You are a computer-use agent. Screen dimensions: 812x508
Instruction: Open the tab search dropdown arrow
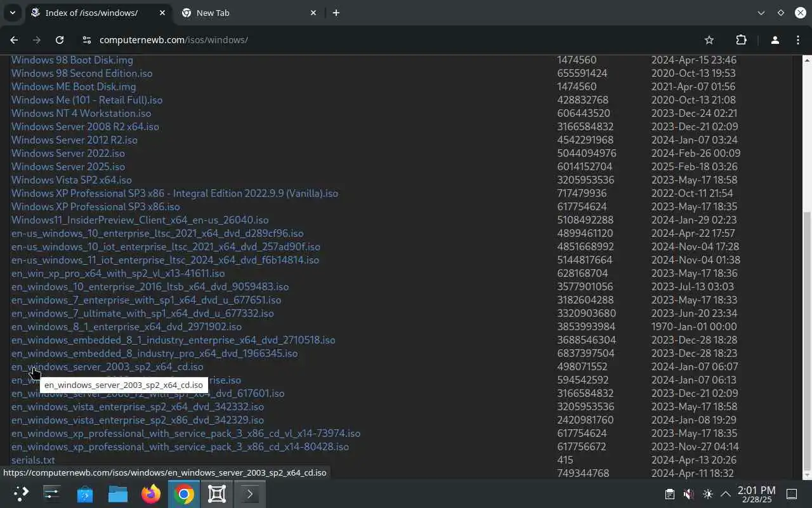pos(12,13)
